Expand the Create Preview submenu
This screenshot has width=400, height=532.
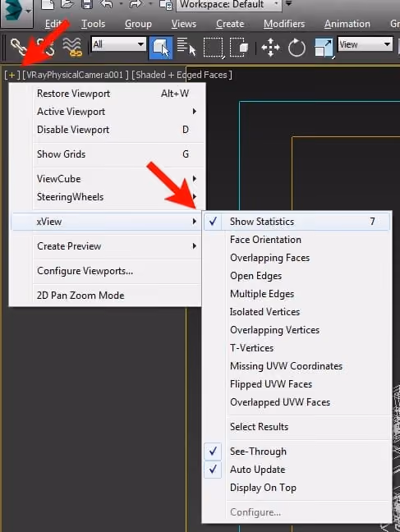pos(107,246)
